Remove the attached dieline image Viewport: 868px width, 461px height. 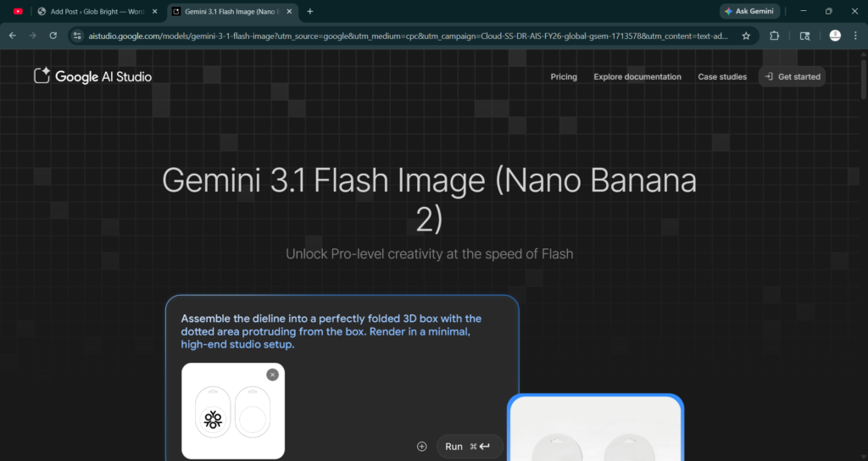click(272, 375)
